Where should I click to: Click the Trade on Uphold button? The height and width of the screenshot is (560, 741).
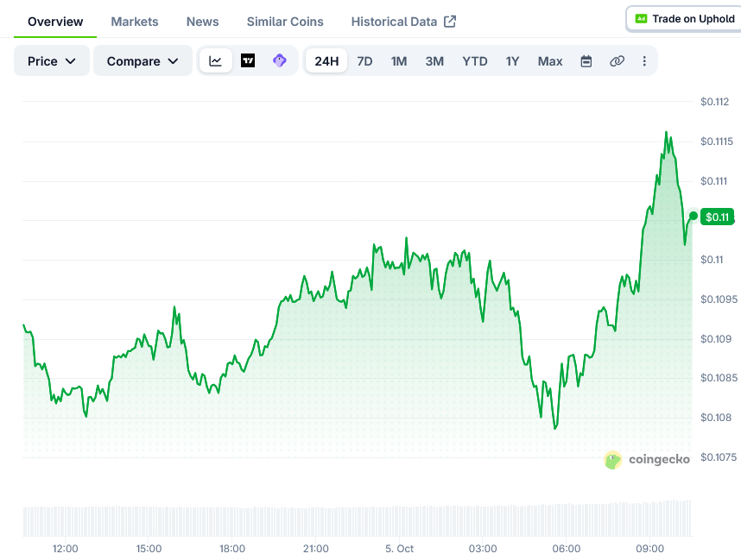(x=684, y=19)
